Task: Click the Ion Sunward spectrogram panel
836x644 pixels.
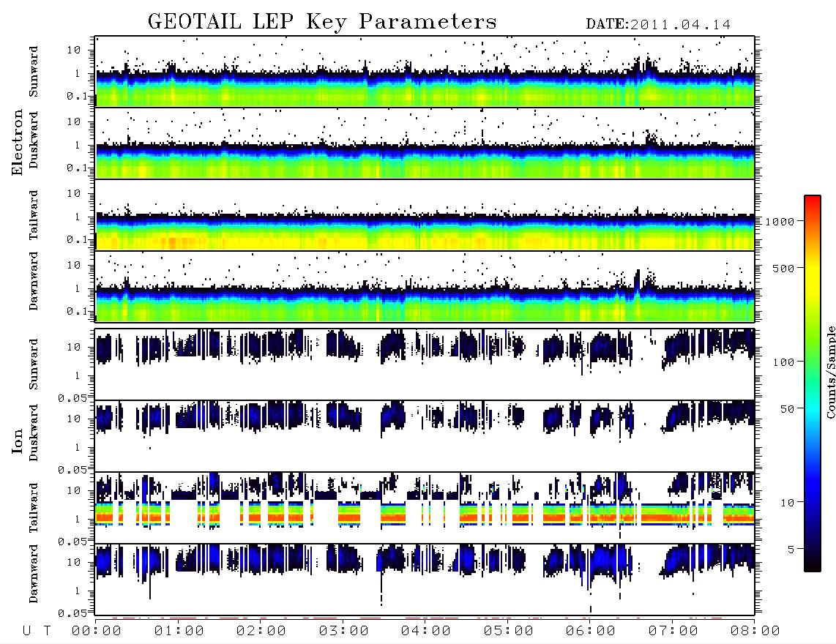Action: [425, 364]
